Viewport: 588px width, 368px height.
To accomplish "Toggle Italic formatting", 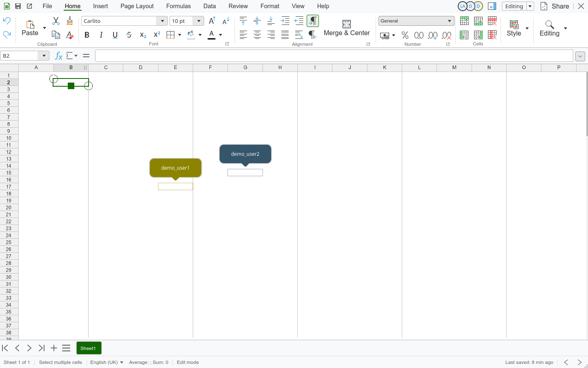I will point(101,35).
